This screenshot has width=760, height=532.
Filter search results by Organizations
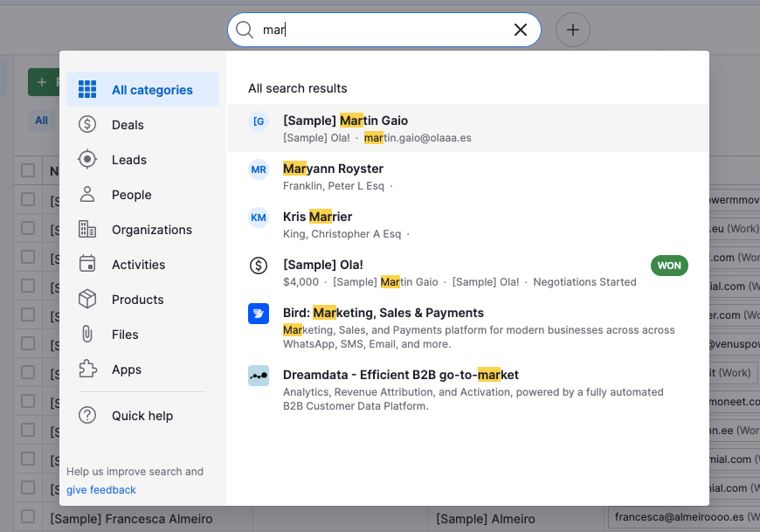(142, 229)
